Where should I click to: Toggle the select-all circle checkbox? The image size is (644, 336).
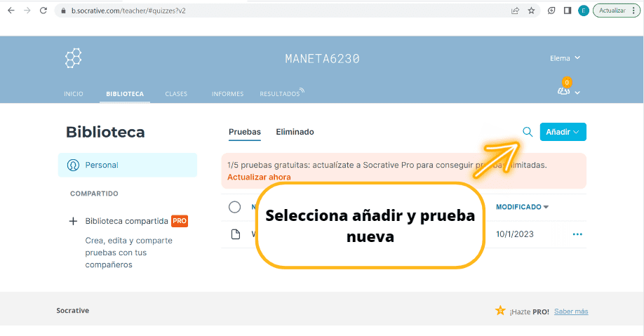(x=234, y=207)
